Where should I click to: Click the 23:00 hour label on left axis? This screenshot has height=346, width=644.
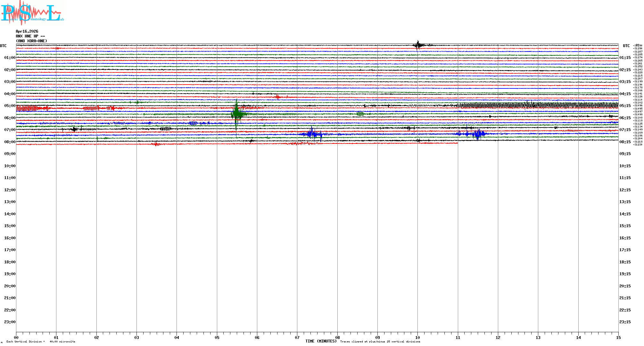click(10, 322)
